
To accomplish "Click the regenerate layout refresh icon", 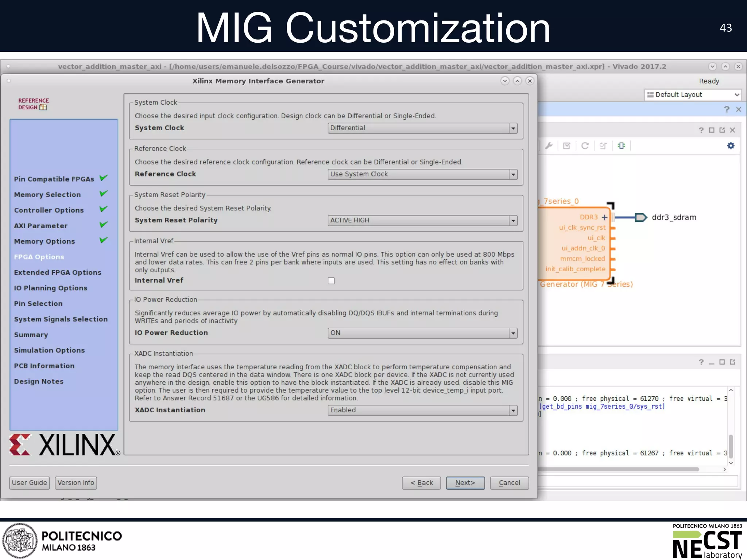I will (x=585, y=146).
